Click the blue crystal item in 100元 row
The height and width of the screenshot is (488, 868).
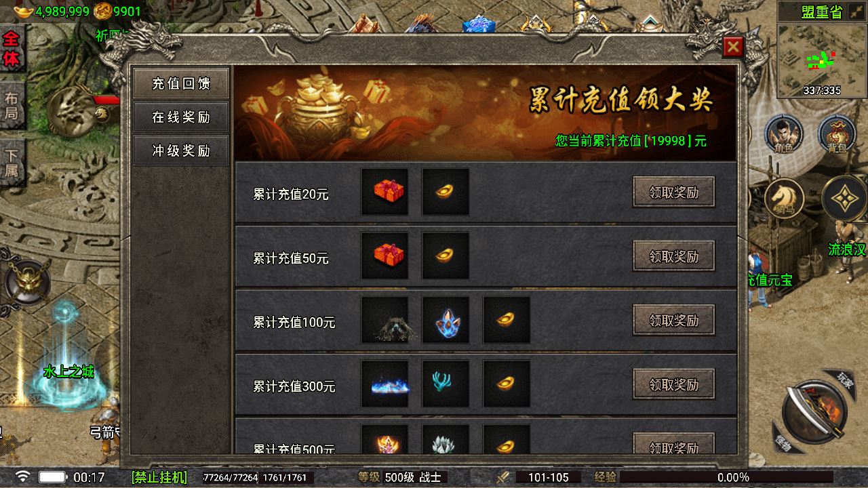click(446, 320)
